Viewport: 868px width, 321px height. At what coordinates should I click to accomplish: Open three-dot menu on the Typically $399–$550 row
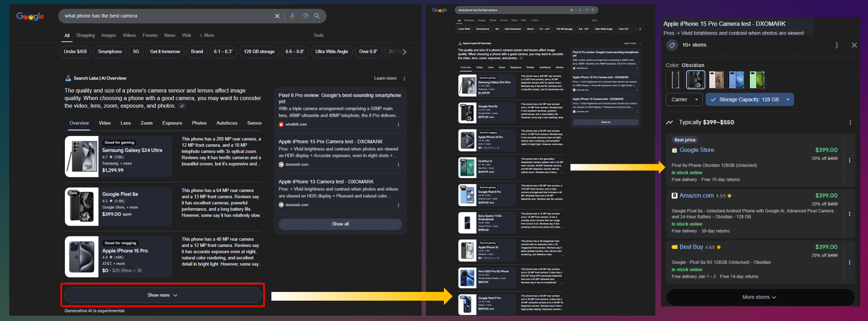coord(850,122)
